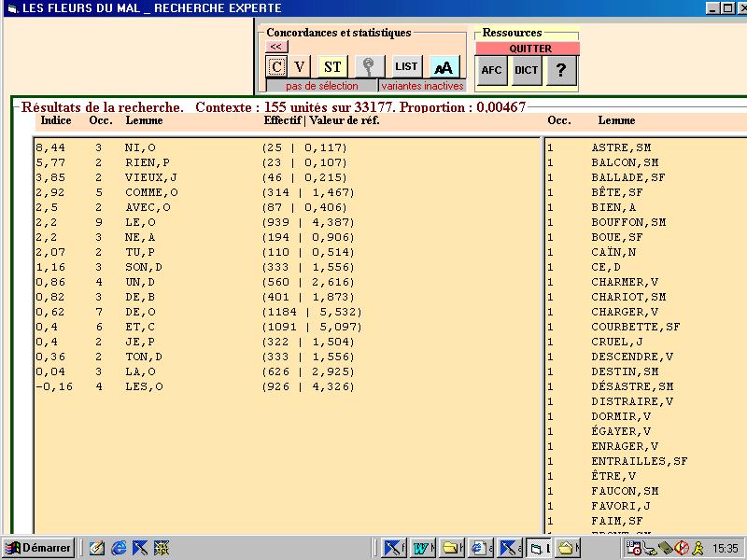
Task: Select the ET,C lemma row
Action: [288, 327]
